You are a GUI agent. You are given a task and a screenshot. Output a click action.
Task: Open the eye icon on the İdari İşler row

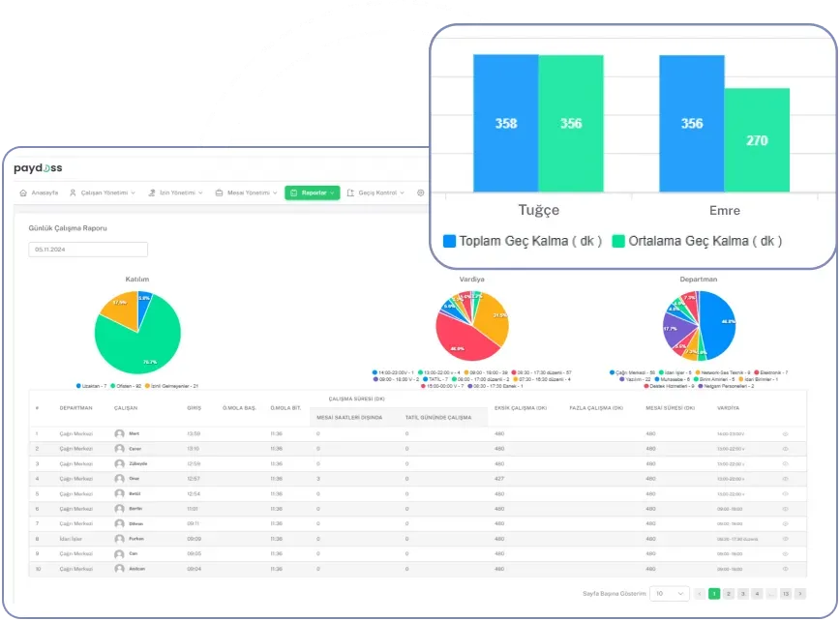[786, 539]
